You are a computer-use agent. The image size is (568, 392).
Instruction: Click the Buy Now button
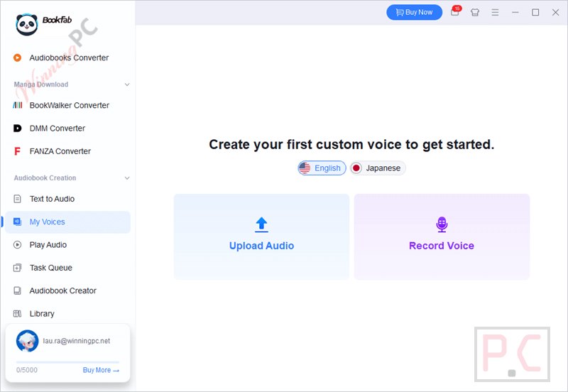[415, 12]
